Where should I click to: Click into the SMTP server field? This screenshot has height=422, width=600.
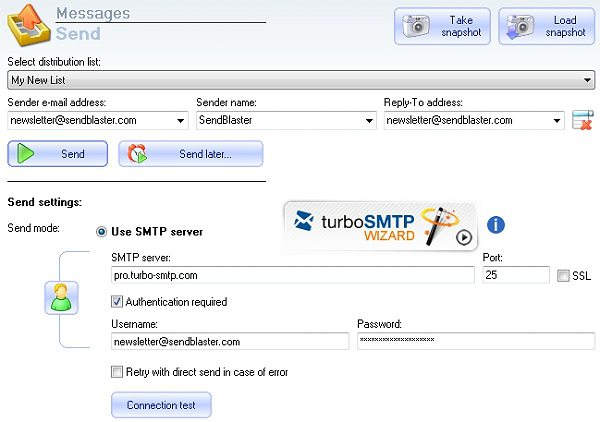click(292, 275)
